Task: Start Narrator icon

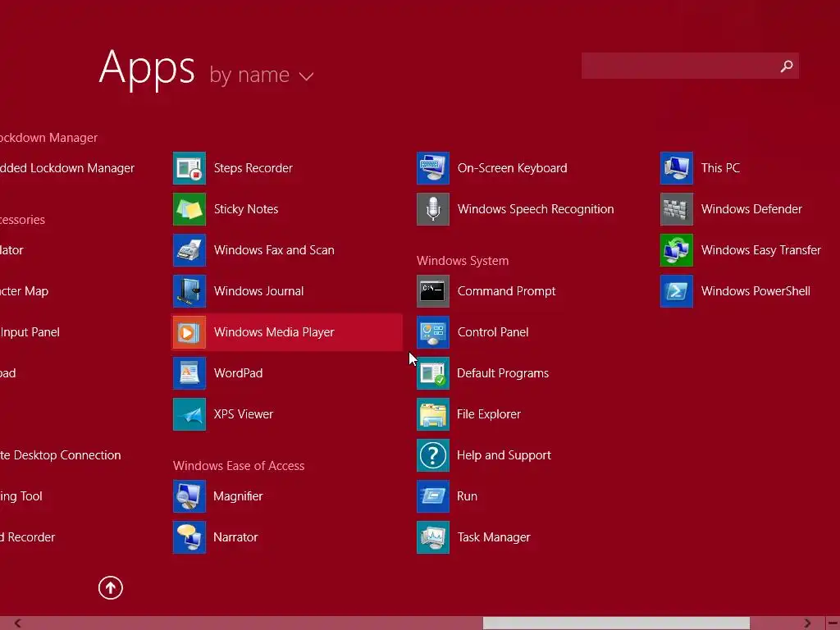Action: (x=189, y=537)
